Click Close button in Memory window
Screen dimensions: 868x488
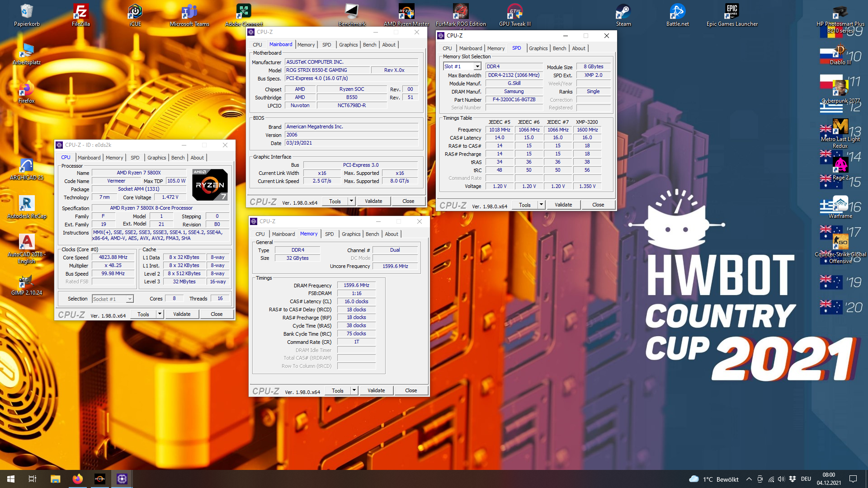pyautogui.click(x=411, y=390)
